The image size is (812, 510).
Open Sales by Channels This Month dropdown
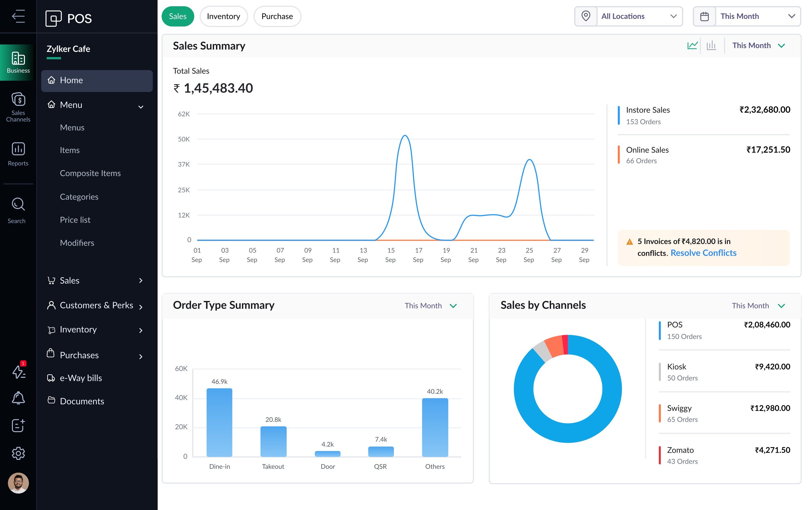coord(759,306)
